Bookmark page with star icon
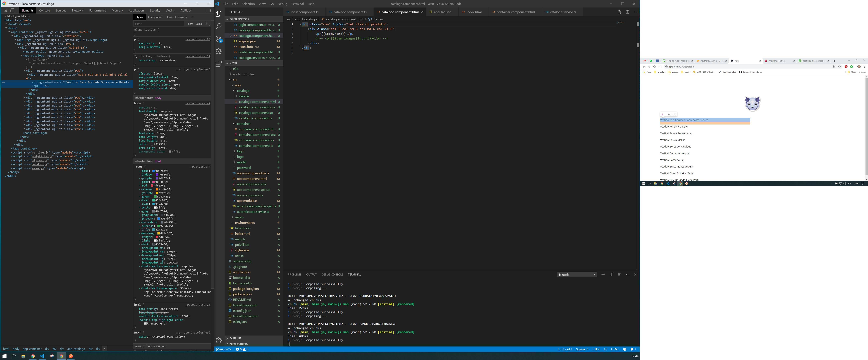This screenshot has height=360, width=868. tap(839, 67)
